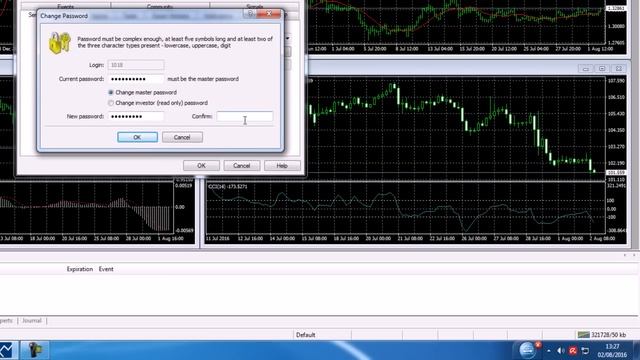Click Help in the Options window behind
The height and width of the screenshot is (360, 640).
pyautogui.click(x=282, y=166)
